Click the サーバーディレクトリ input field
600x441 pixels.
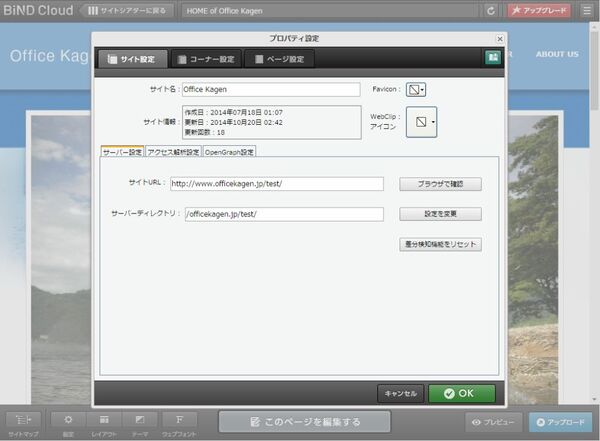284,214
